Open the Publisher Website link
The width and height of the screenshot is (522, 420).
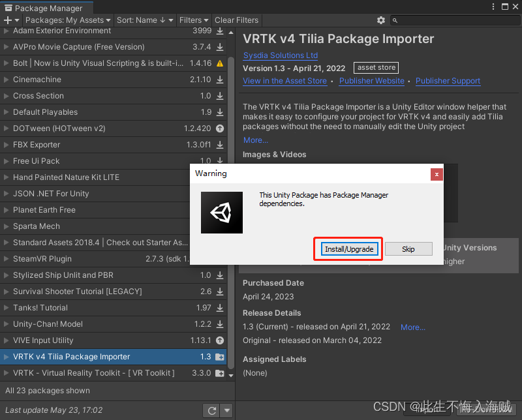[x=371, y=81]
